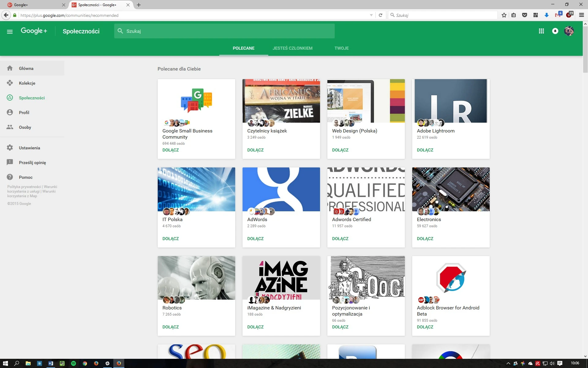Switch to the JESTEŚ CZŁONKIEM tab
The width and height of the screenshot is (588, 368).
292,48
